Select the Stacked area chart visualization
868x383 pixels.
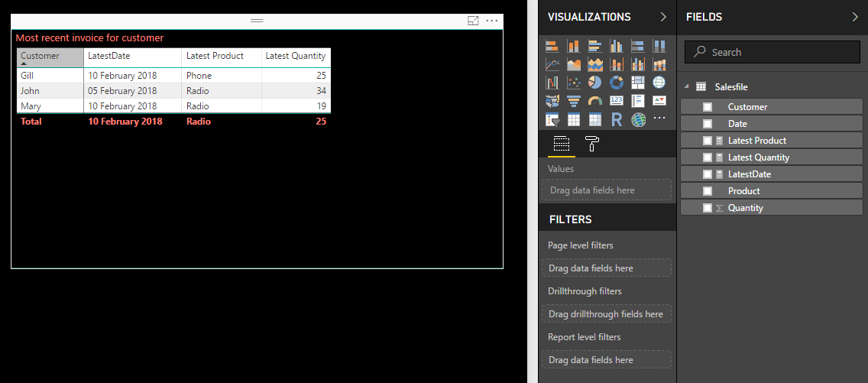click(595, 65)
